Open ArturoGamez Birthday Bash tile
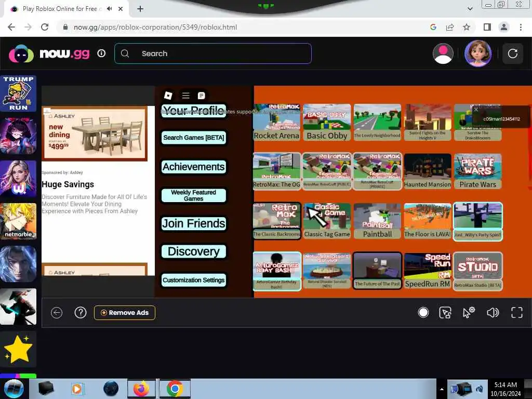The image size is (532, 399). click(276, 271)
